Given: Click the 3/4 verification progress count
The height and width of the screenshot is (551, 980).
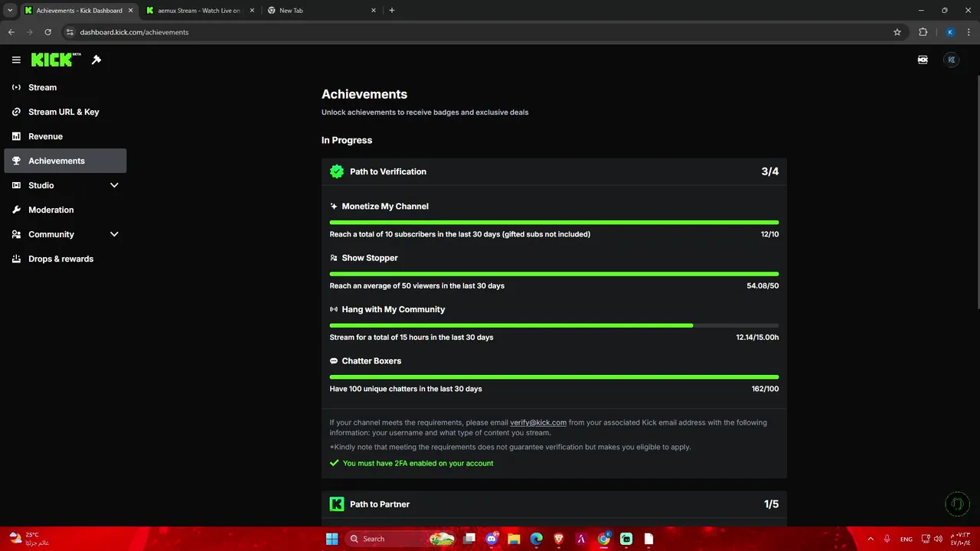Looking at the screenshot, I should tap(769, 171).
